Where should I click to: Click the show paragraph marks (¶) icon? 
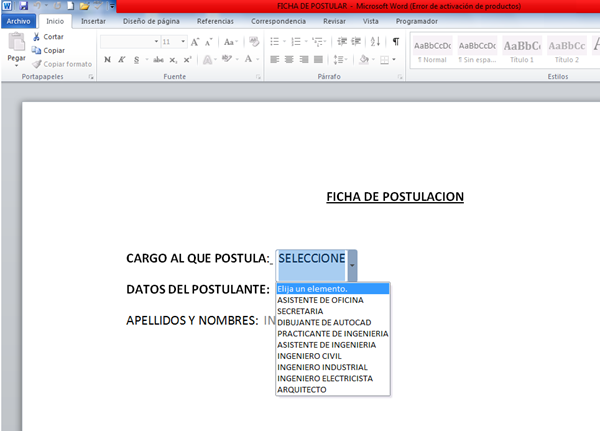point(396,42)
